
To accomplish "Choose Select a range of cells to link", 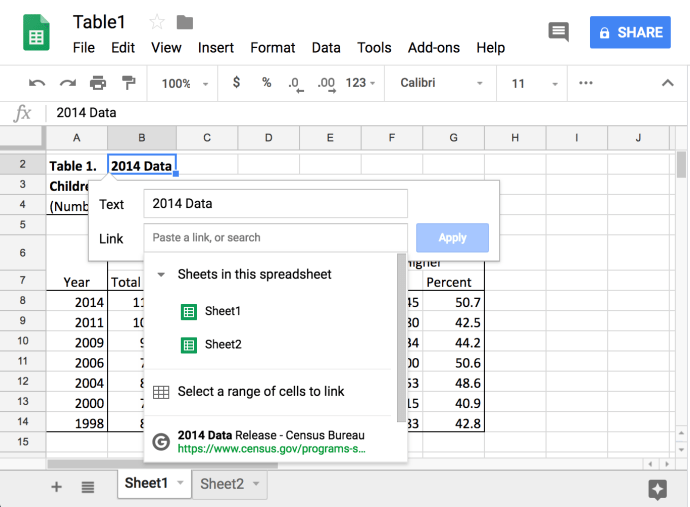I will 260,392.
